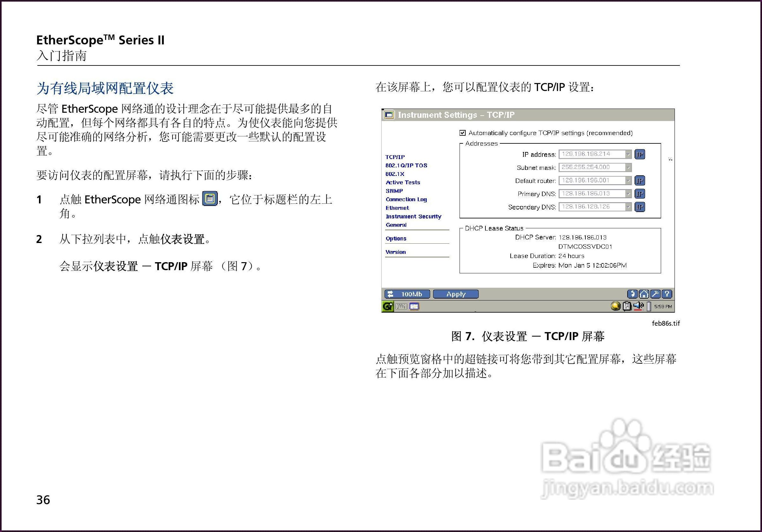The height and width of the screenshot is (532, 762).
Task: Open the Ethernet settings link
Action: 397,208
